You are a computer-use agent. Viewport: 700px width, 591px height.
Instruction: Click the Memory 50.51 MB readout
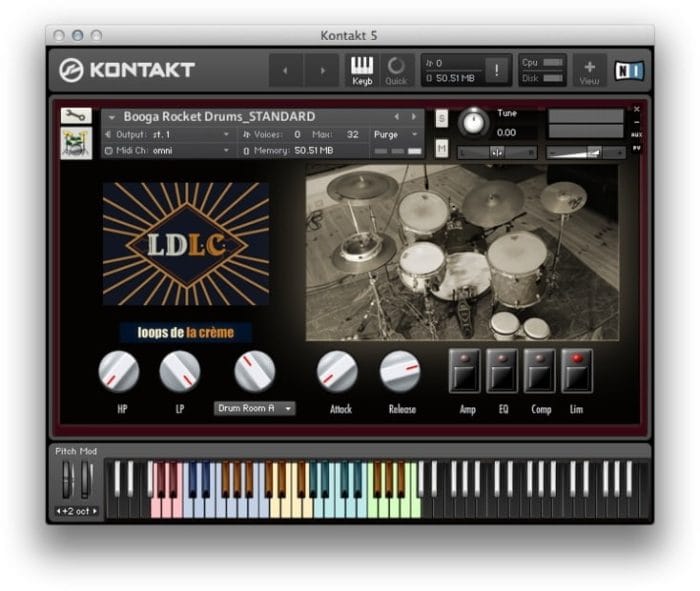[288, 151]
